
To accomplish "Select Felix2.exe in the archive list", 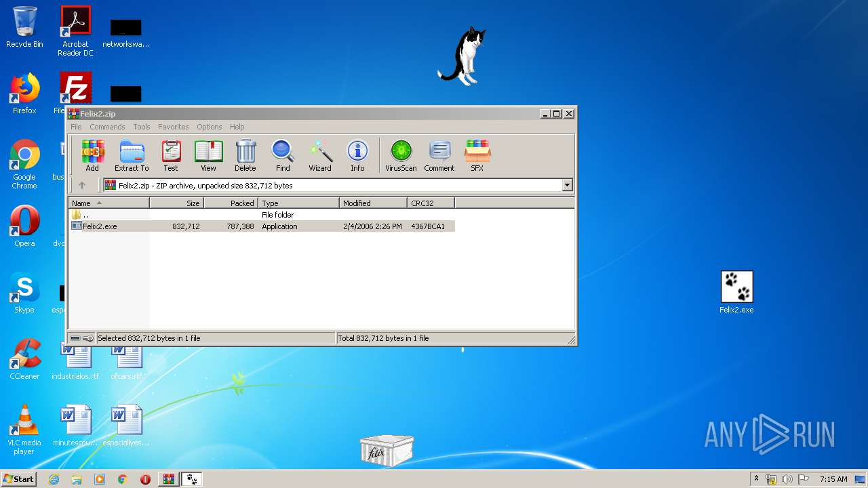I will pos(262,226).
